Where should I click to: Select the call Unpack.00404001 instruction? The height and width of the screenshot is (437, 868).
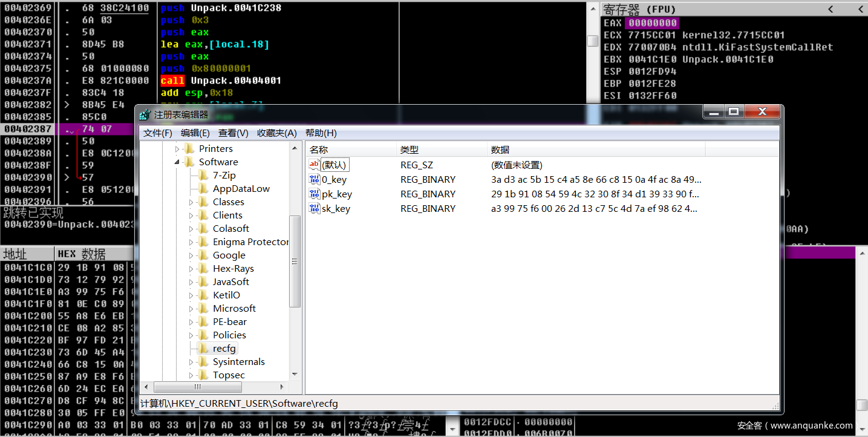click(221, 80)
